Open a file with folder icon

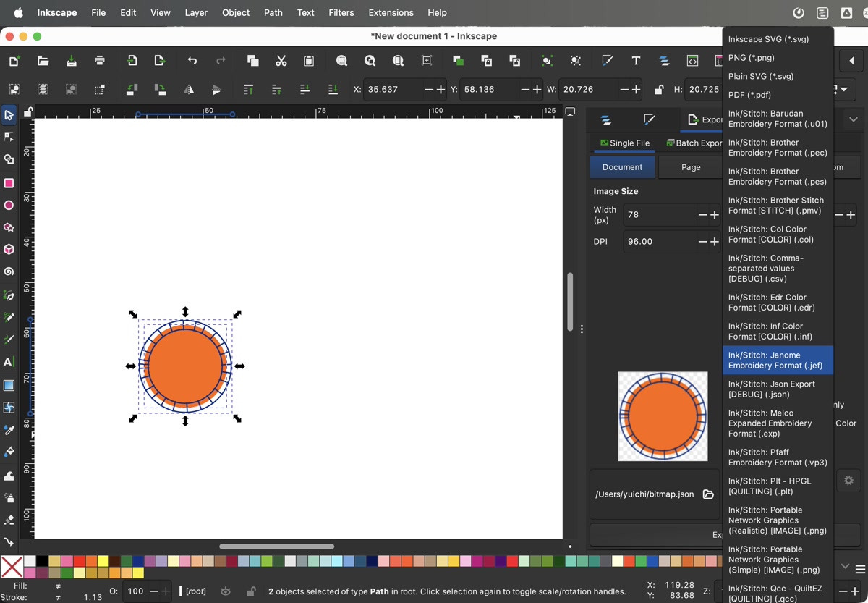point(43,61)
